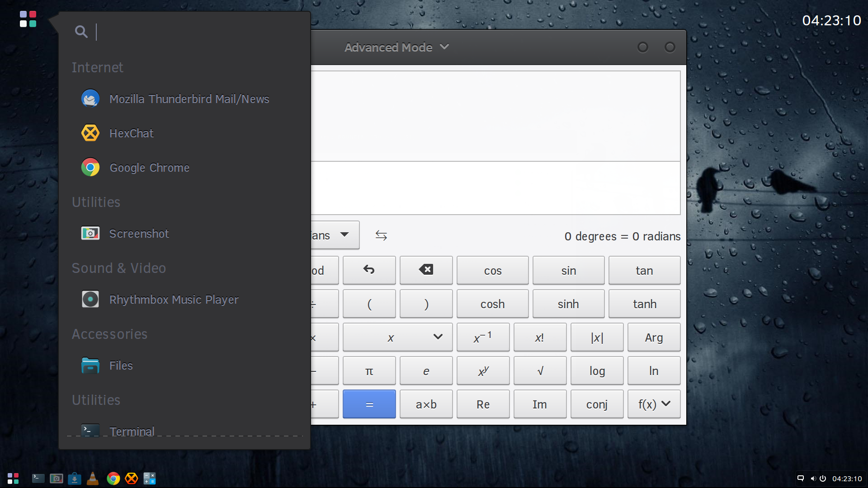The image size is (868, 488).
Task: Open the x variable dropdown
Action: pos(397,337)
